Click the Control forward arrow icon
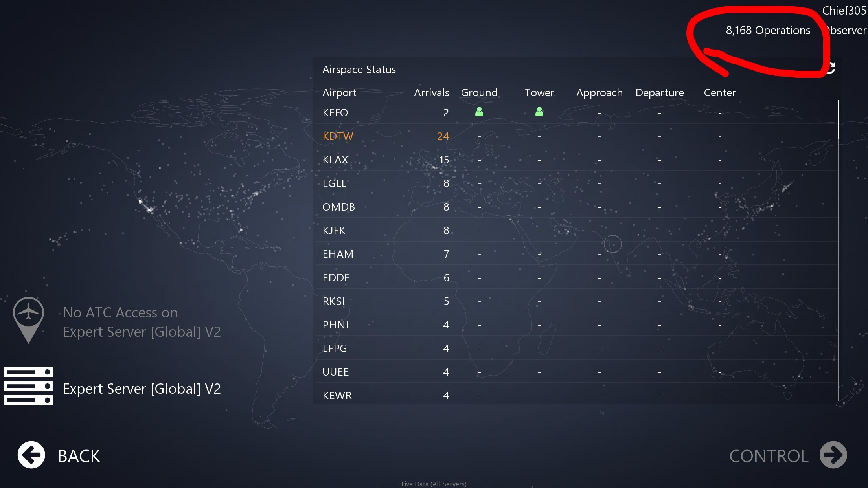This screenshot has width=868, height=488. tap(833, 455)
